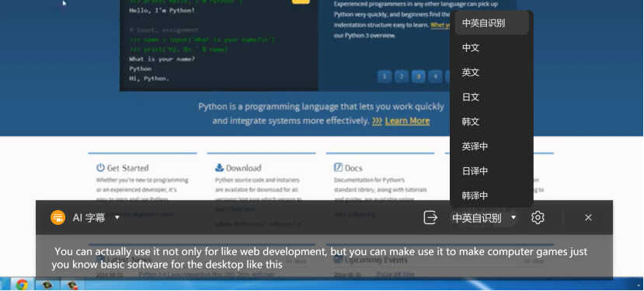Expand the AI 字幕 dropdown arrow
This screenshot has height=291, width=644.
[117, 217]
